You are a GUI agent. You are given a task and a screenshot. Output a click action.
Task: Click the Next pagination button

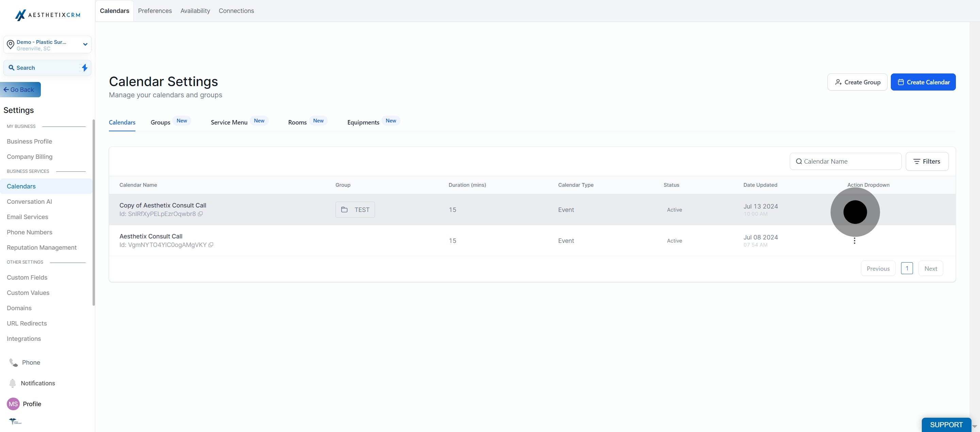(x=931, y=268)
